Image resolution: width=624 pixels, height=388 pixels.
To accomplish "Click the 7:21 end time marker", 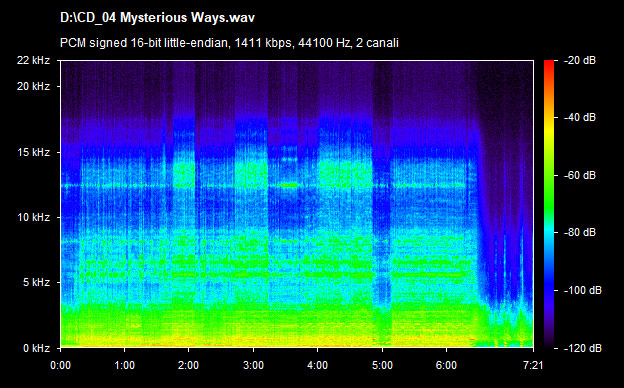I will click(533, 365).
